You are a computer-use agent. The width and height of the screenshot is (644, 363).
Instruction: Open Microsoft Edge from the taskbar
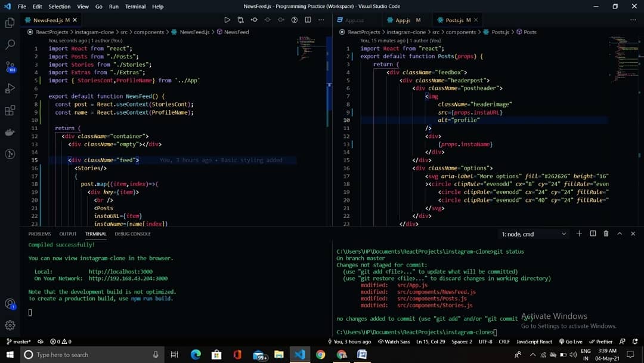click(196, 355)
